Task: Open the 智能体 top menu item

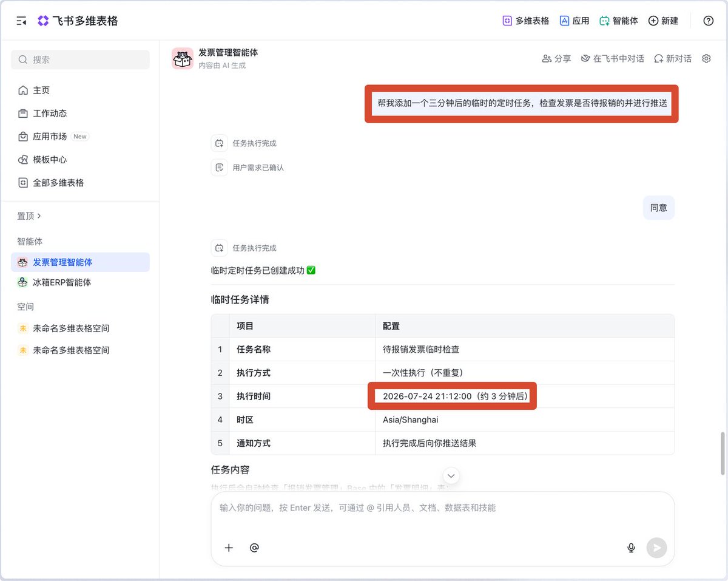Action: pyautogui.click(x=618, y=21)
